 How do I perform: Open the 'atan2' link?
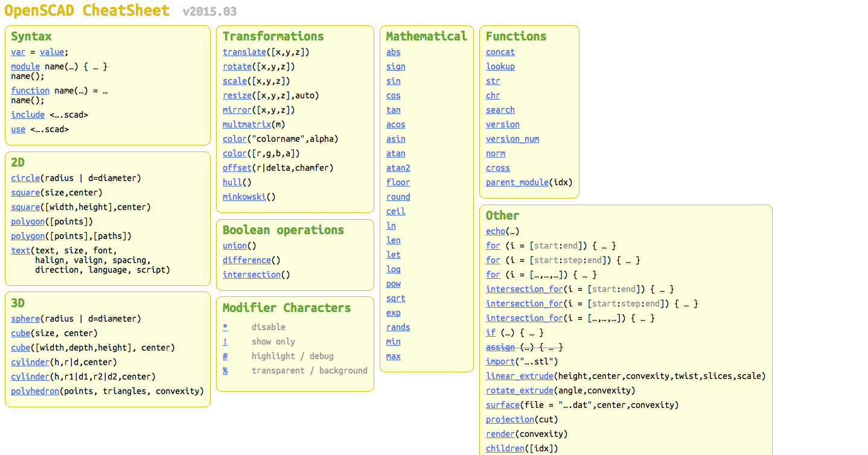398,168
